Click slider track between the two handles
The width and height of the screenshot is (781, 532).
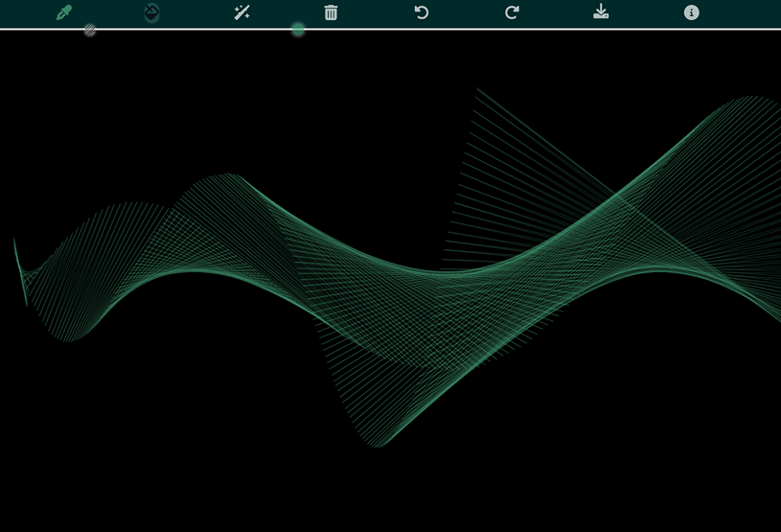tap(192, 29)
